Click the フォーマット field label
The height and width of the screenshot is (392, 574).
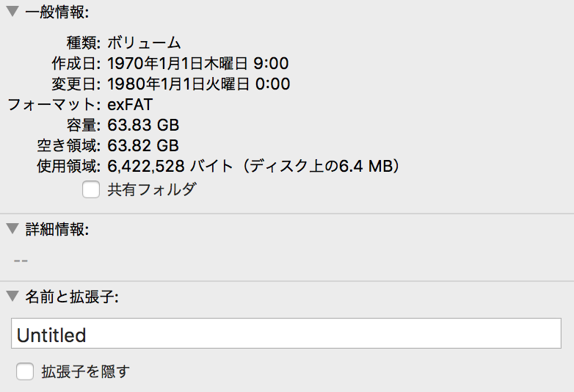coord(54,105)
